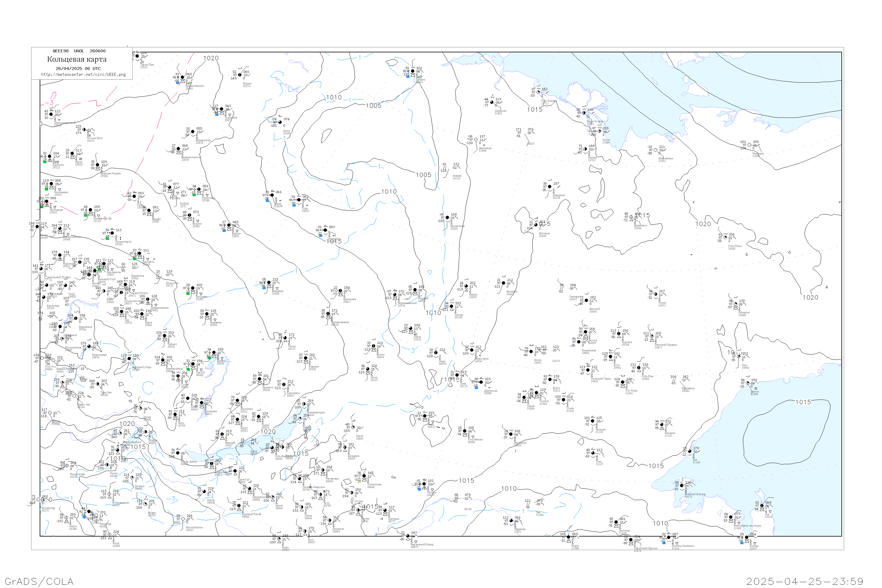The width and height of the screenshot is (882, 588).
Task: Click the bottom-right timestamp 2025-04-25-23:59
Action: [x=805, y=581]
